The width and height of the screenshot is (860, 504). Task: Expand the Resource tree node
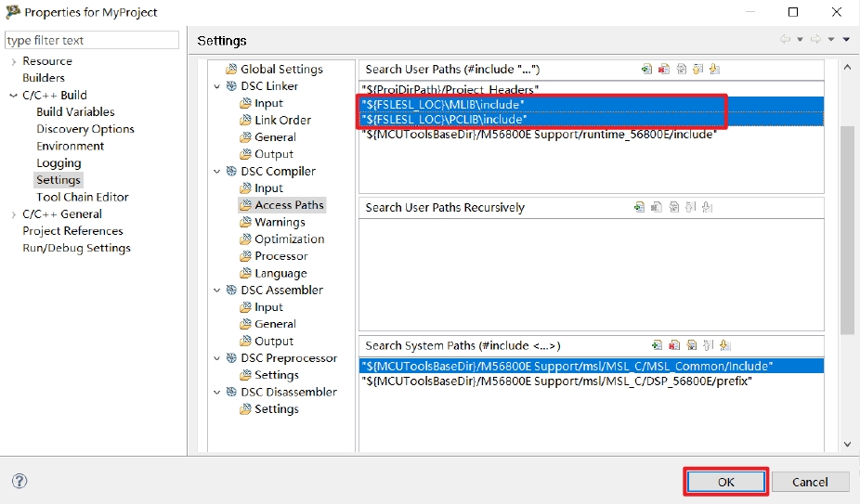tap(13, 61)
